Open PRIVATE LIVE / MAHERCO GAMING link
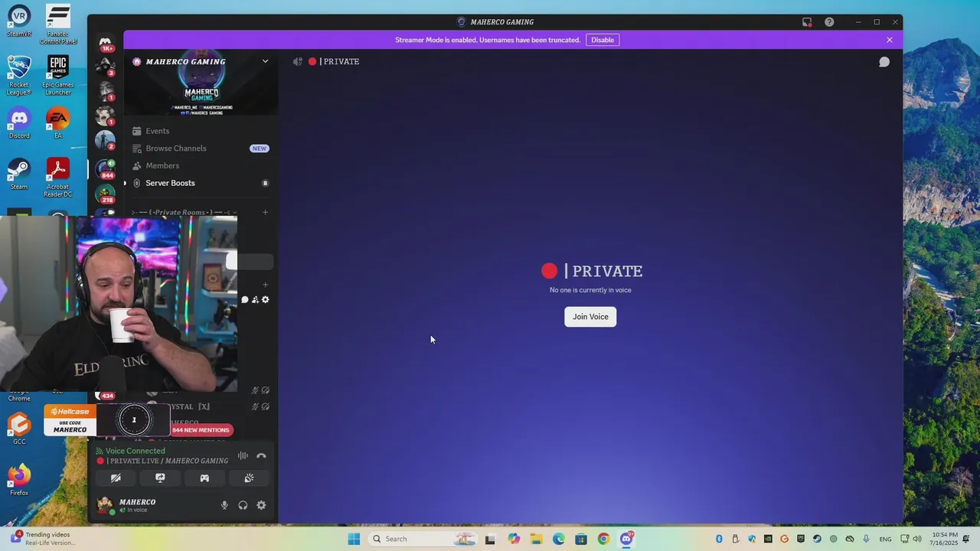 click(x=167, y=461)
